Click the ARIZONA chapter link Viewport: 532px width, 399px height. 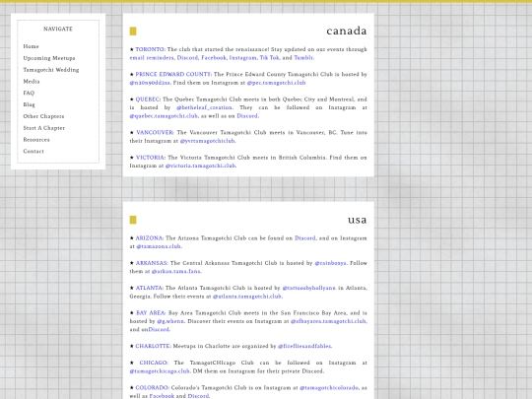click(x=150, y=238)
